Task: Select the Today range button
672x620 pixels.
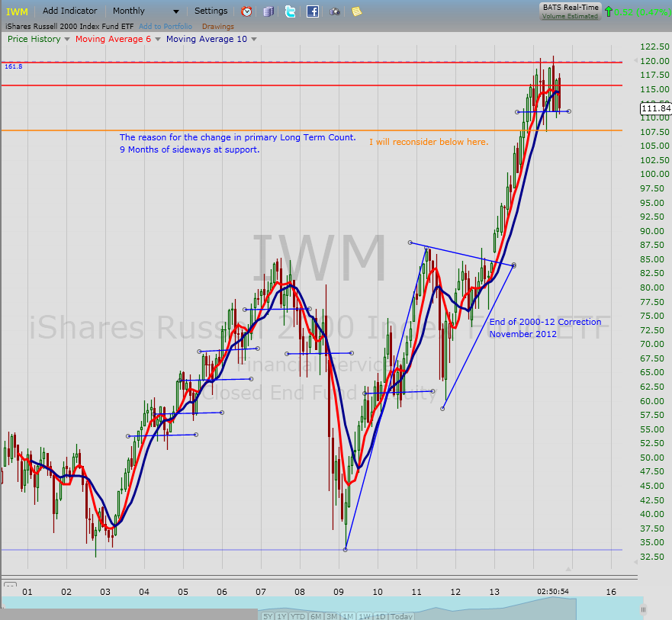Action: pyautogui.click(x=401, y=616)
